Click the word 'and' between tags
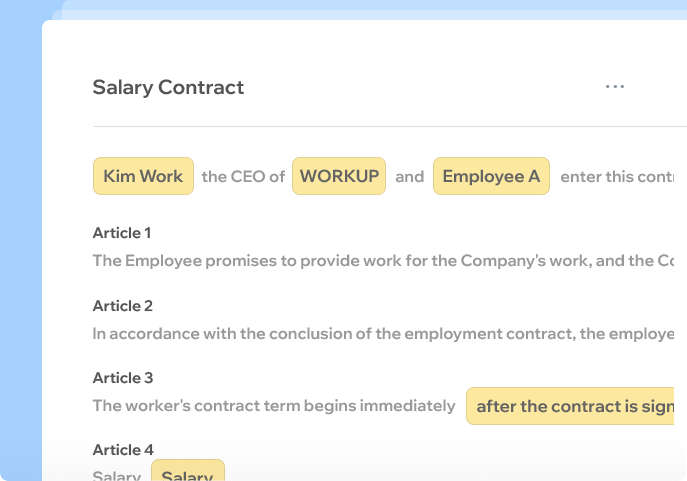687x481 pixels. tap(410, 177)
